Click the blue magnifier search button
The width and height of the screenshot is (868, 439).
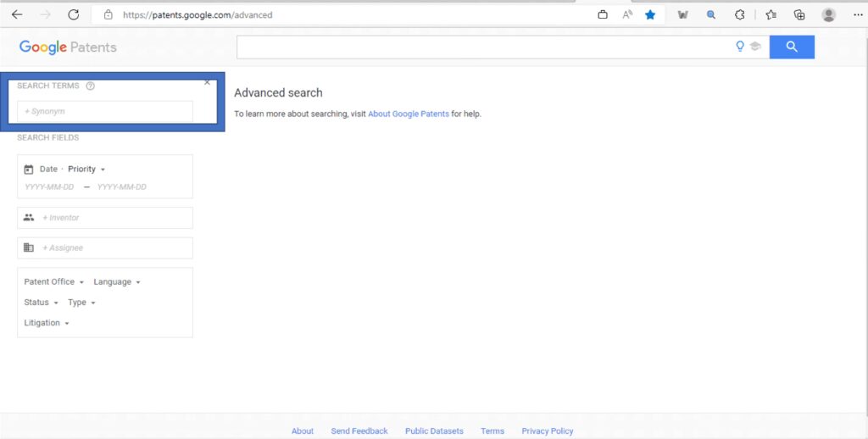[791, 47]
